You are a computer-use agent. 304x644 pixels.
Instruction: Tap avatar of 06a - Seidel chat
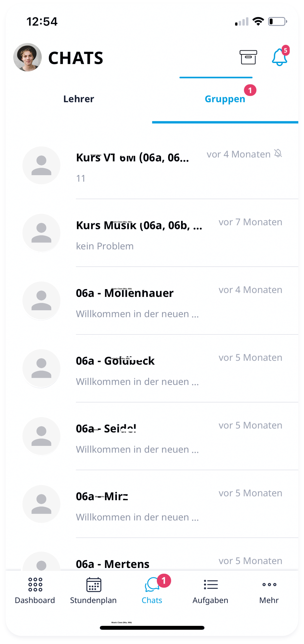click(x=41, y=436)
